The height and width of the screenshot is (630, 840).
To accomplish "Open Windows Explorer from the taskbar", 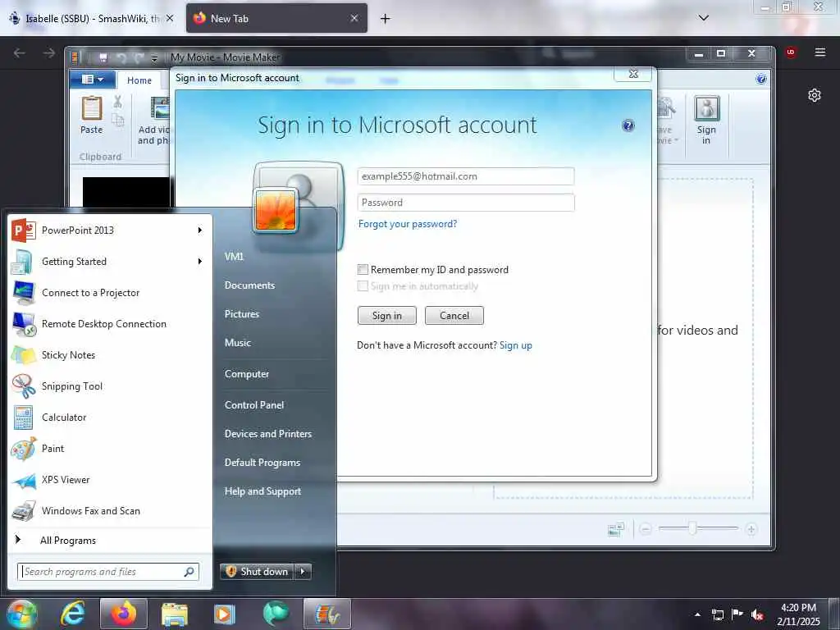I will pos(175,614).
